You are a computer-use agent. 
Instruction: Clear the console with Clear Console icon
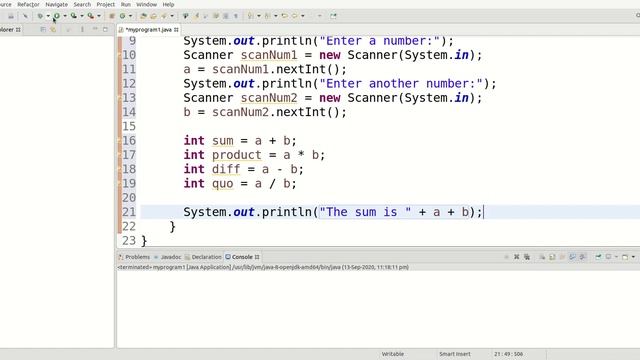tap(542, 257)
